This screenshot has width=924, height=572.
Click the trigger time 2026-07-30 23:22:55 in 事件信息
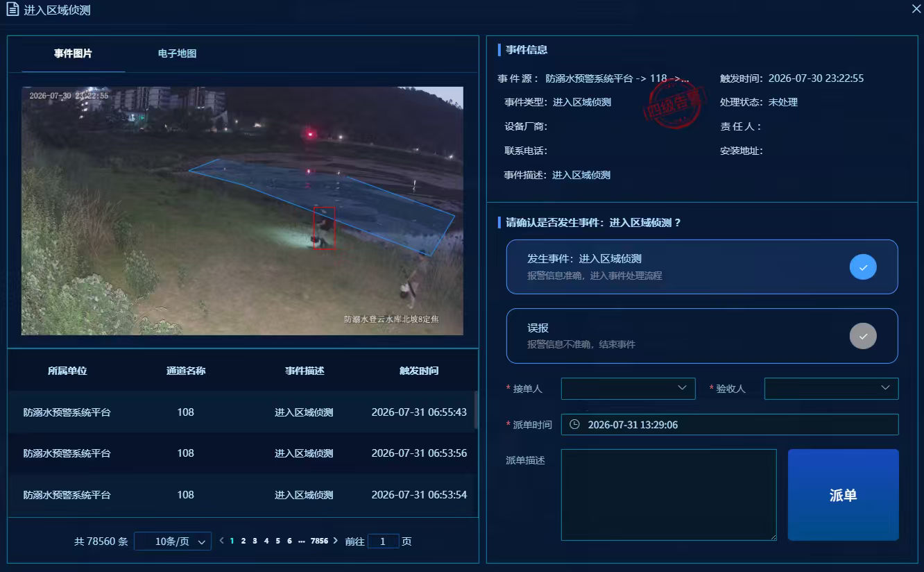[816, 78]
